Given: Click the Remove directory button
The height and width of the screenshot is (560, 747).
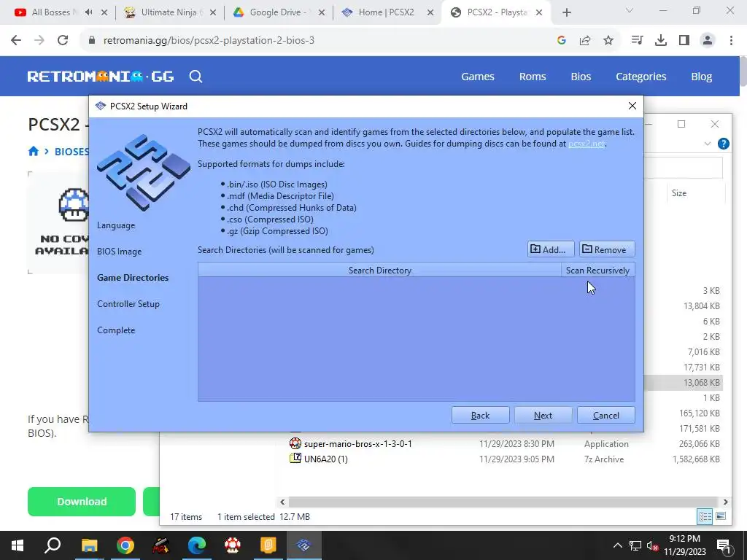Looking at the screenshot, I should click(x=606, y=249).
